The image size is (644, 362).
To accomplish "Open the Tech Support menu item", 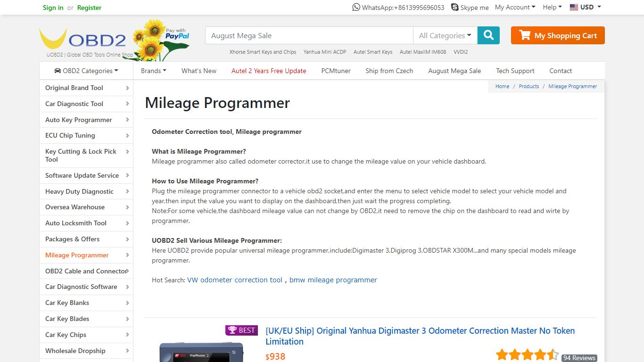I will 515,71.
